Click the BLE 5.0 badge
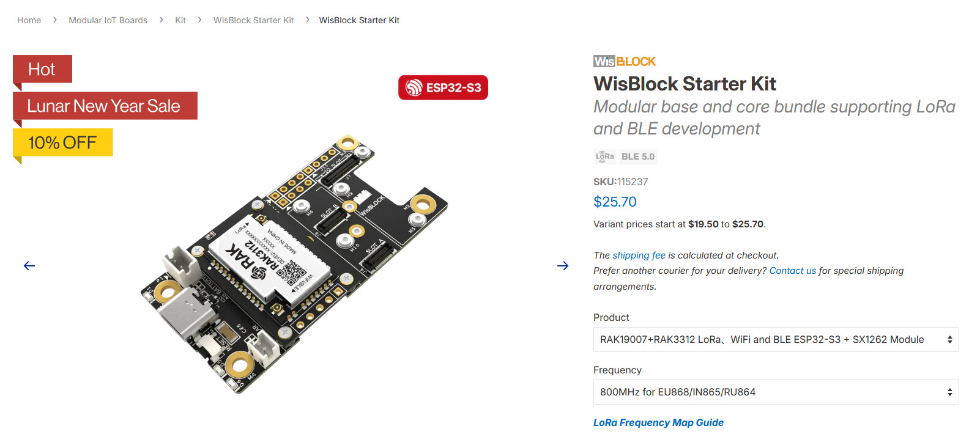Viewport: 980px width, 437px height. point(637,156)
